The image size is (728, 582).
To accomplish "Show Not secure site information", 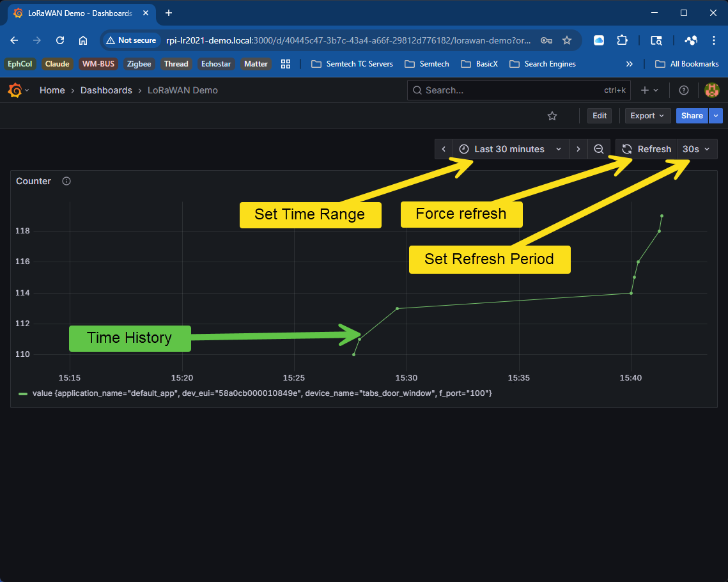I will [x=132, y=40].
